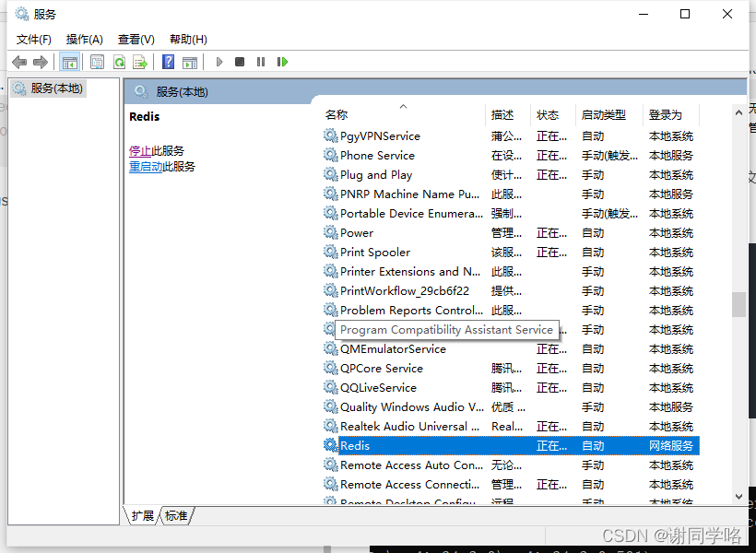Click the scroll down arrow of services list
Viewport: 756px width, 553px height.
738,496
